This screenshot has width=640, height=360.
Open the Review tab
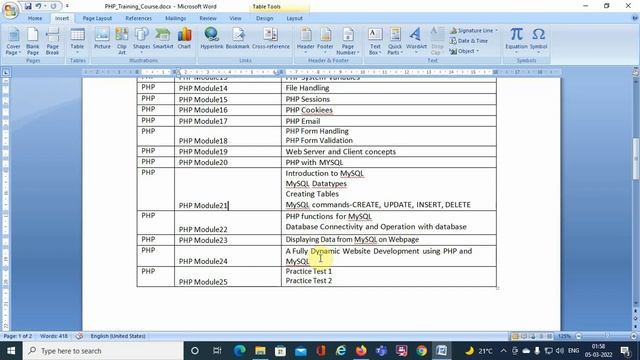pos(208,18)
